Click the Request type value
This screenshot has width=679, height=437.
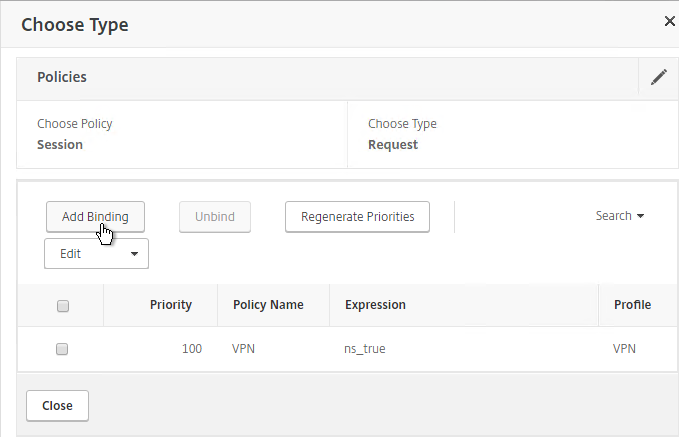tap(393, 145)
